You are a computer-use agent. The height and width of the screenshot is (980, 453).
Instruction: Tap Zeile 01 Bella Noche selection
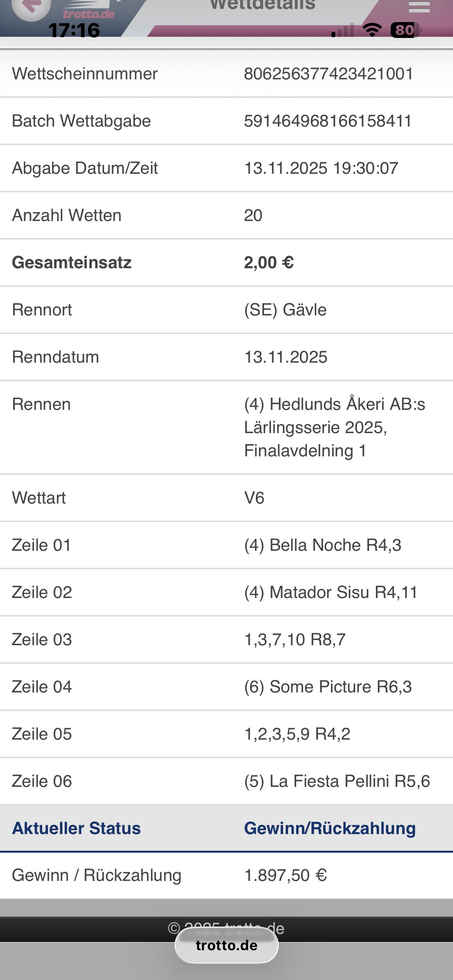point(323,545)
